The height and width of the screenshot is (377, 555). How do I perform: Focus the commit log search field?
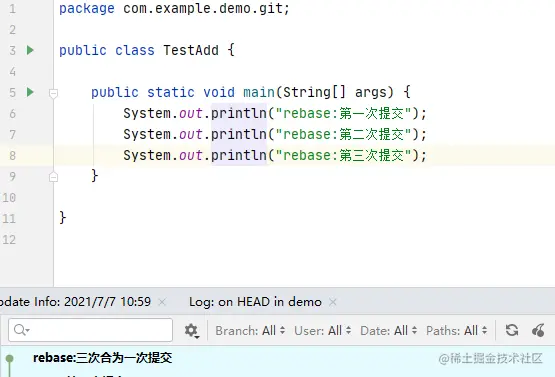pyautogui.click(x=91, y=330)
